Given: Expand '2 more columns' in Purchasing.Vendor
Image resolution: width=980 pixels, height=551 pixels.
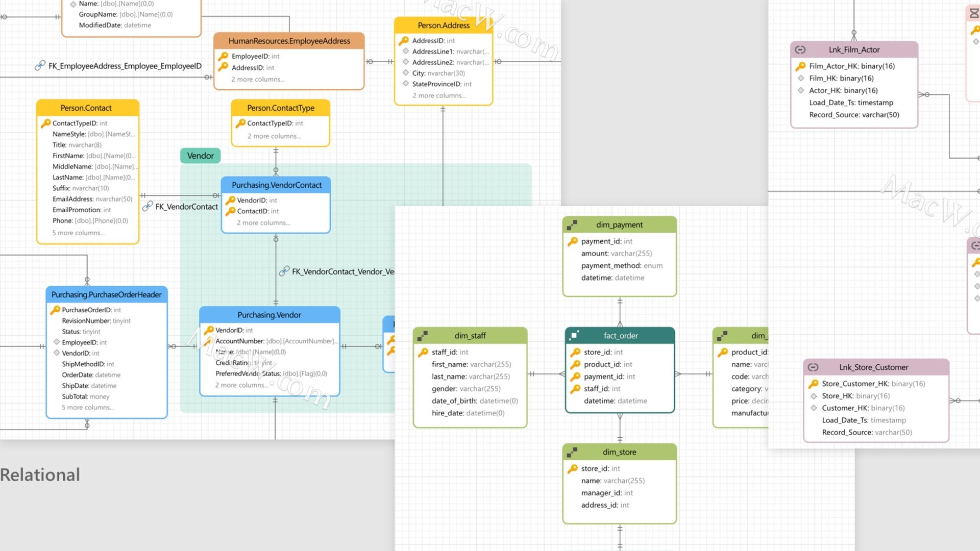Looking at the screenshot, I should click(242, 385).
